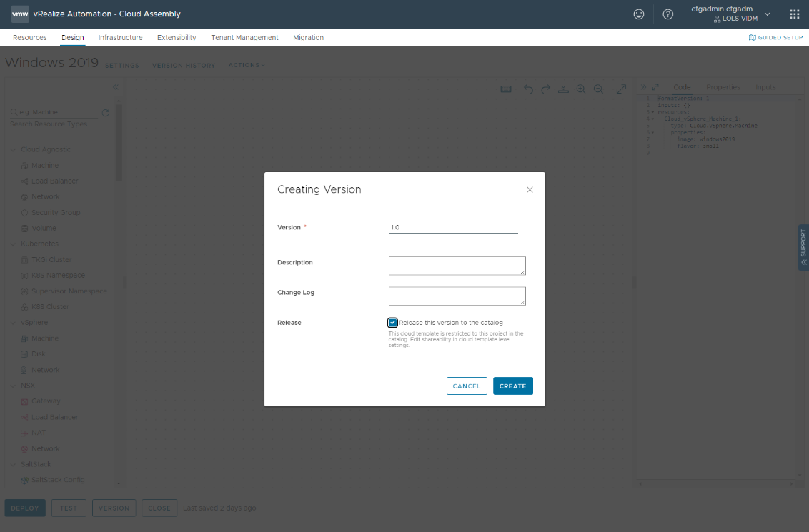The image size is (809, 532).
Task: Select the Volume resource icon
Action: coord(24,228)
